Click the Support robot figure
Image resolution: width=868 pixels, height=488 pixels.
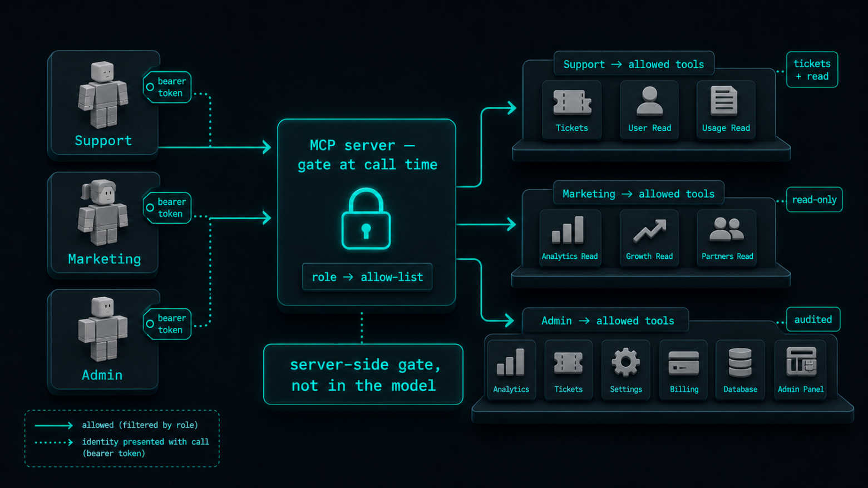[103, 94]
